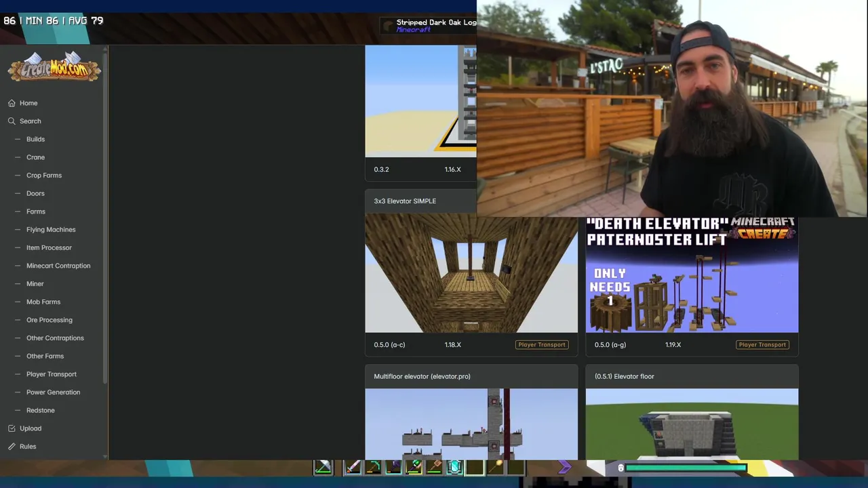868x488 pixels.
Task: Click the Search magnifier icon
Action: coord(12,121)
